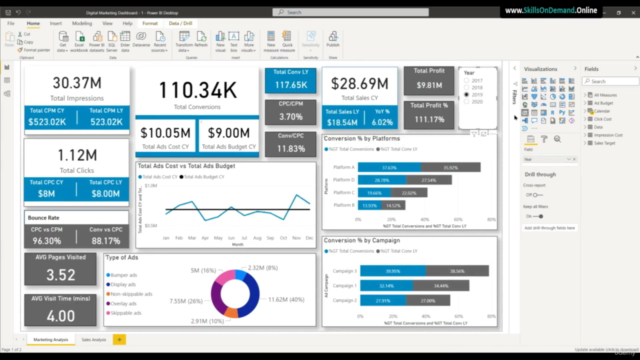This screenshot has height=360, width=640.
Task: Collapse the Fields pane
Action: coord(635,69)
